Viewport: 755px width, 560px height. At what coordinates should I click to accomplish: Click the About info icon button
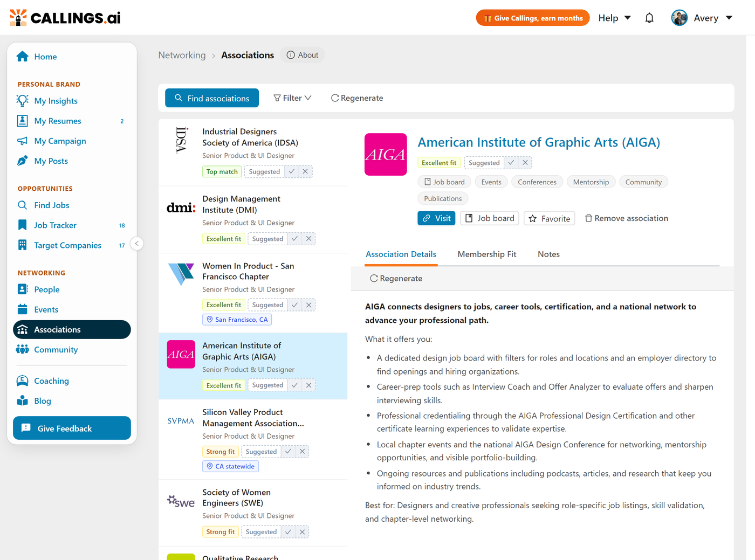click(302, 55)
